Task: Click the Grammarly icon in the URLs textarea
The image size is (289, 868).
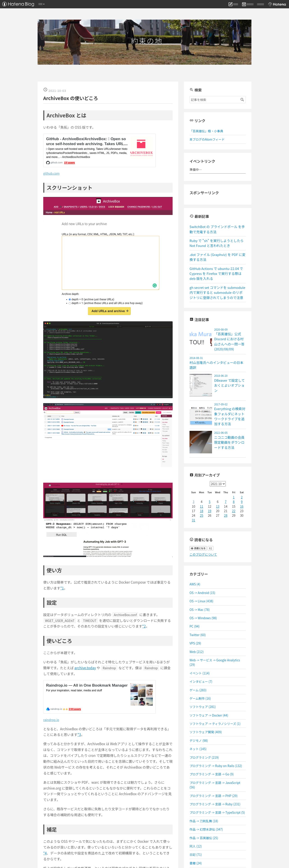Action: (x=154, y=285)
